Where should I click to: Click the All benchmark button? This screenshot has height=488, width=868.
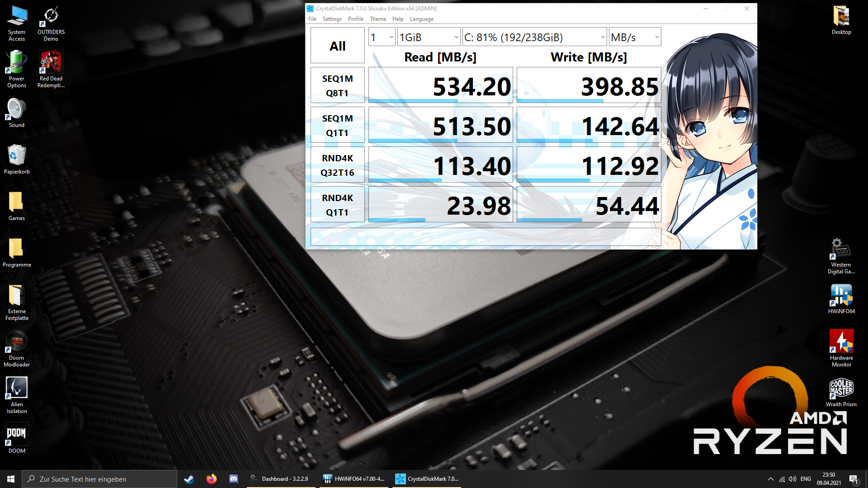(337, 46)
